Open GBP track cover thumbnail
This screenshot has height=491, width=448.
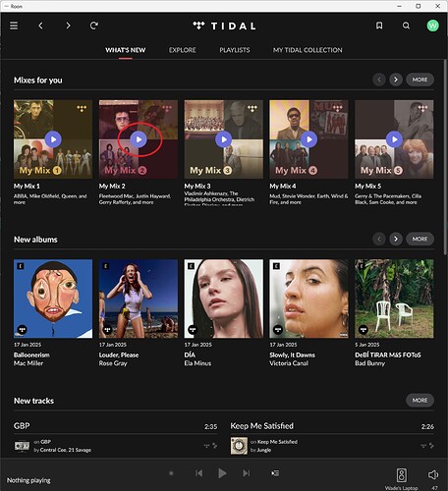pos(22,446)
